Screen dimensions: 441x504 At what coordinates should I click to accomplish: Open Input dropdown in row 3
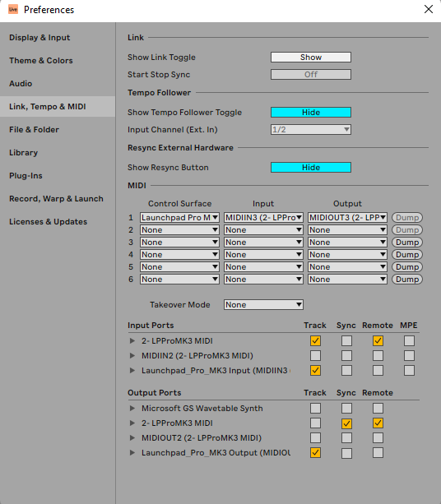click(x=263, y=243)
